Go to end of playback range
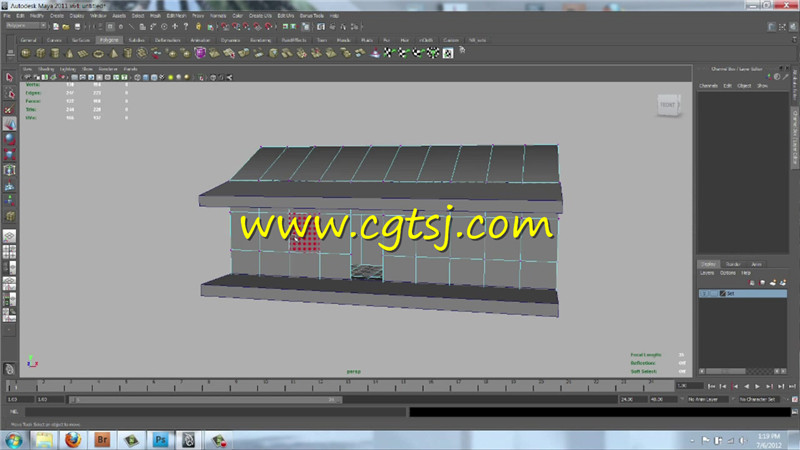Viewport: 800px width, 450px height. click(792, 387)
